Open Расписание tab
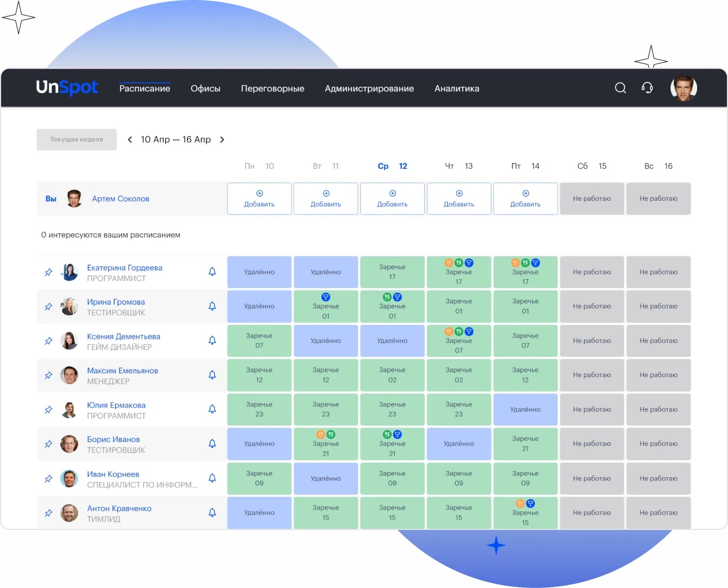The height and width of the screenshot is (588, 728). point(144,88)
